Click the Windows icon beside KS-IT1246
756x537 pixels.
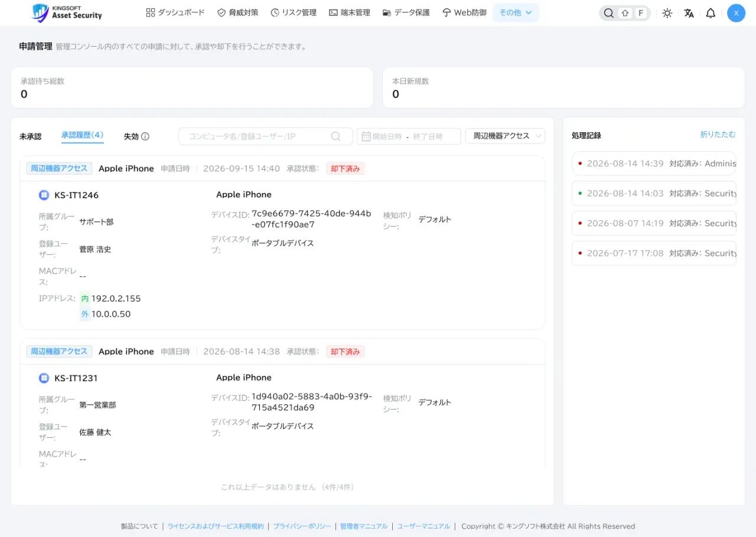(x=44, y=195)
